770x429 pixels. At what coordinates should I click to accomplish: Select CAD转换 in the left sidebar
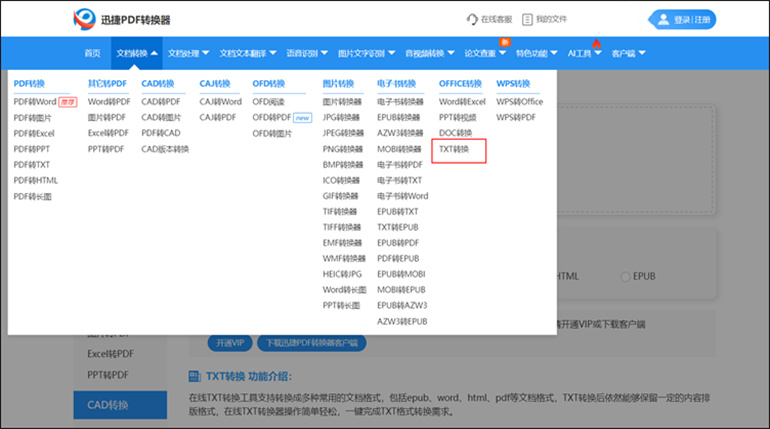click(x=120, y=405)
